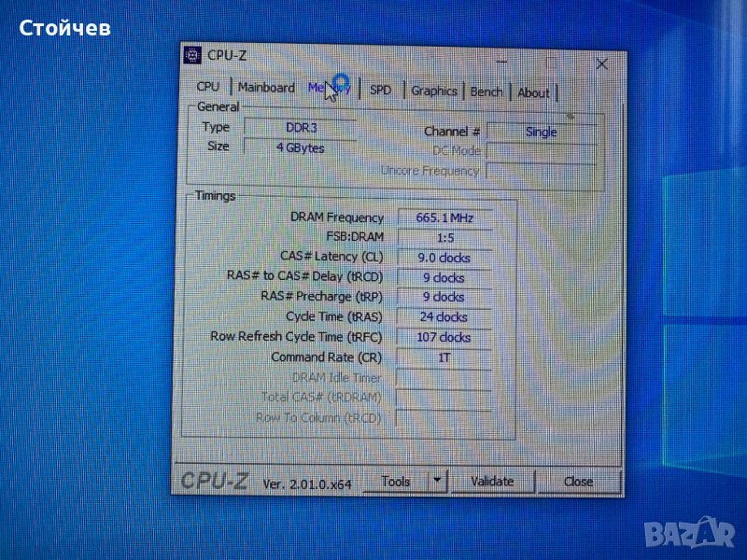The image size is (747, 560).
Task: Click the Channel # field showing Single
Action: coord(541,133)
